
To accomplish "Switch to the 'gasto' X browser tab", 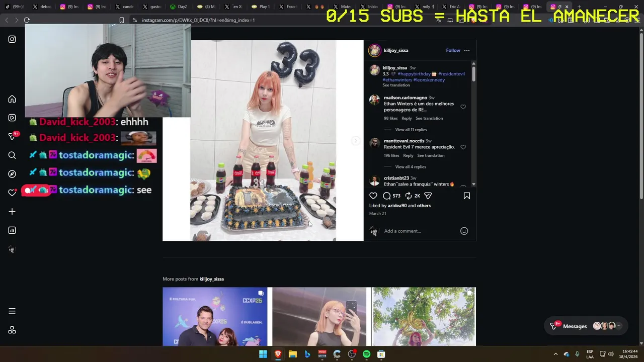I will tap(152, 7).
